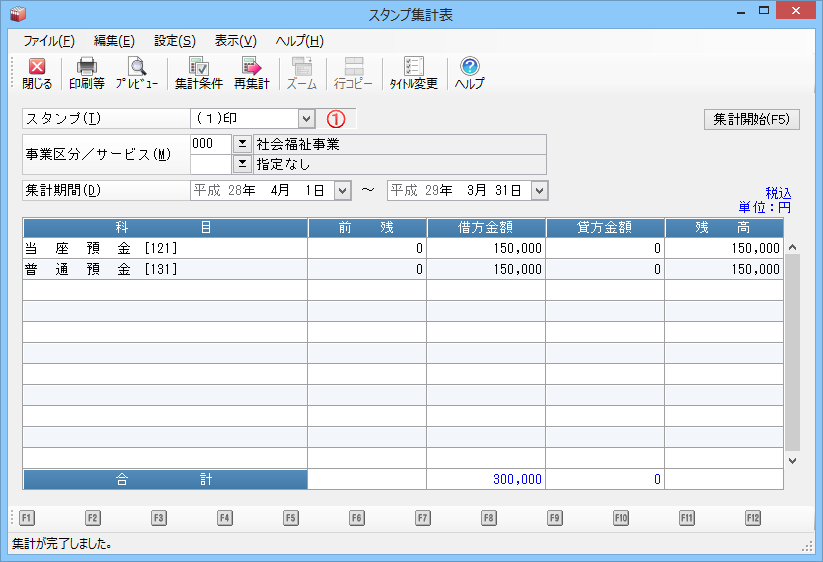Open the サービス 指定なし dropdown arrow

pos(241,164)
